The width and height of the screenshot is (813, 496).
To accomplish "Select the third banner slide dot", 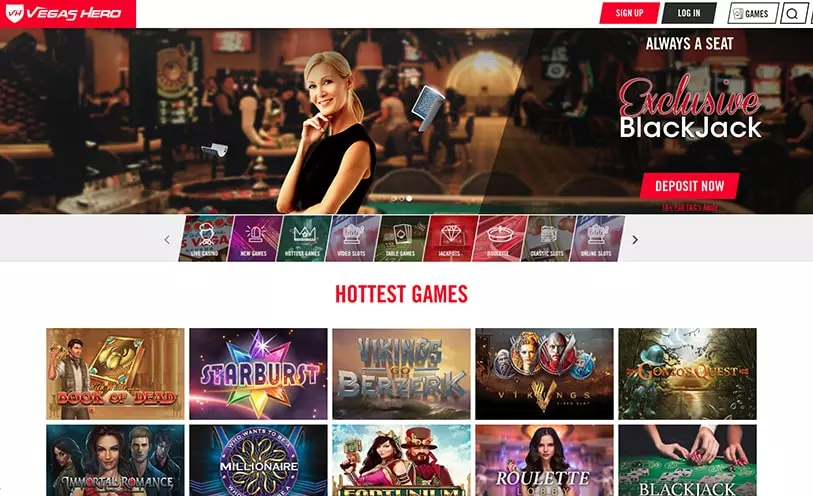I will tap(409, 199).
